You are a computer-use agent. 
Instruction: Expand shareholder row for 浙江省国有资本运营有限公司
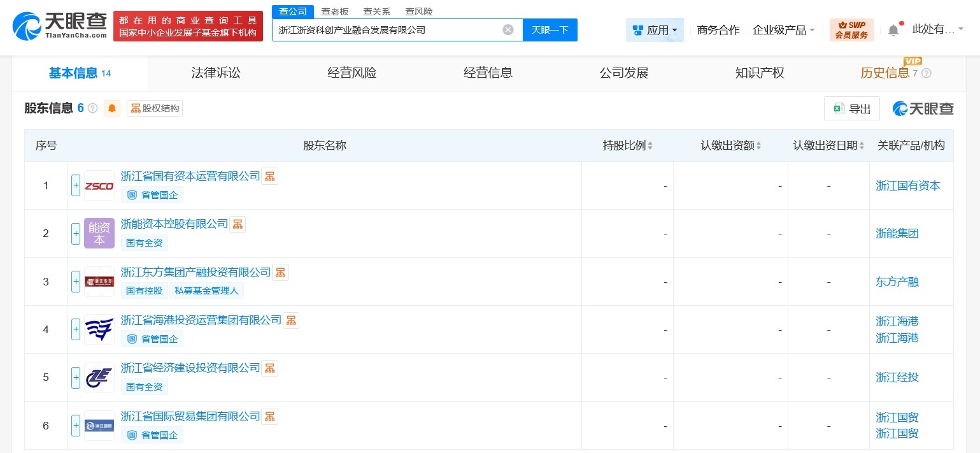(75, 185)
